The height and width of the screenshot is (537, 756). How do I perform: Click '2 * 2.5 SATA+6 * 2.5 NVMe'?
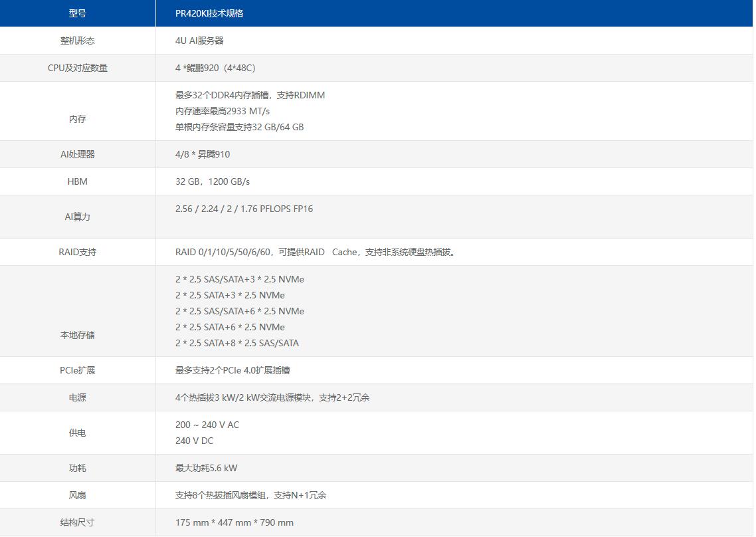click(x=230, y=327)
